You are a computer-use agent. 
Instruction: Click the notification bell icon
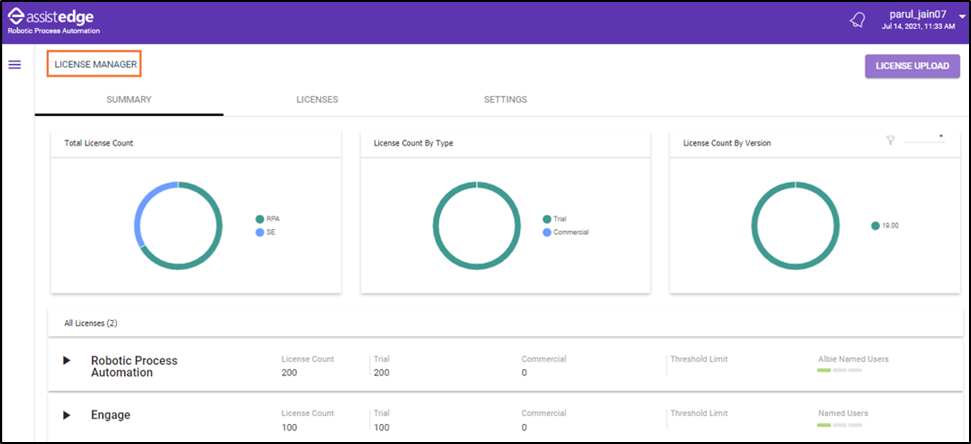(857, 20)
